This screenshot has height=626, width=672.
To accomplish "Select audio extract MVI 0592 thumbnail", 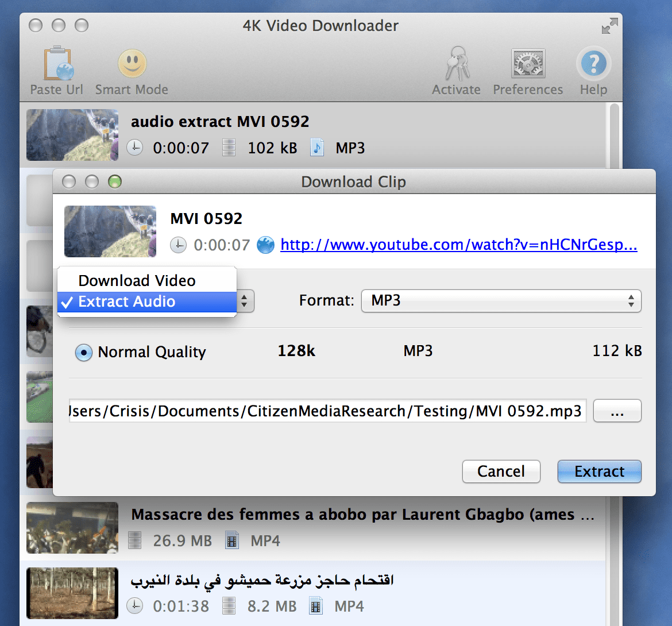I will (72, 135).
